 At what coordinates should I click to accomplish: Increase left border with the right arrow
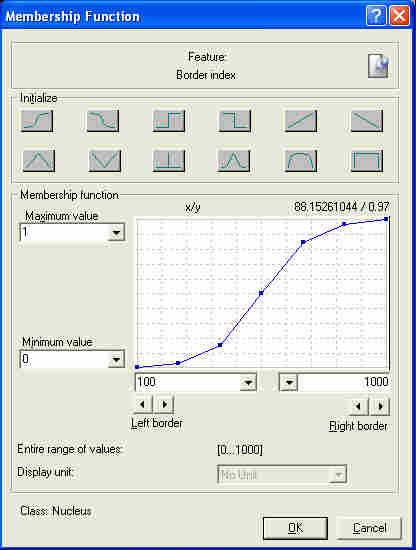pyautogui.click(x=165, y=404)
